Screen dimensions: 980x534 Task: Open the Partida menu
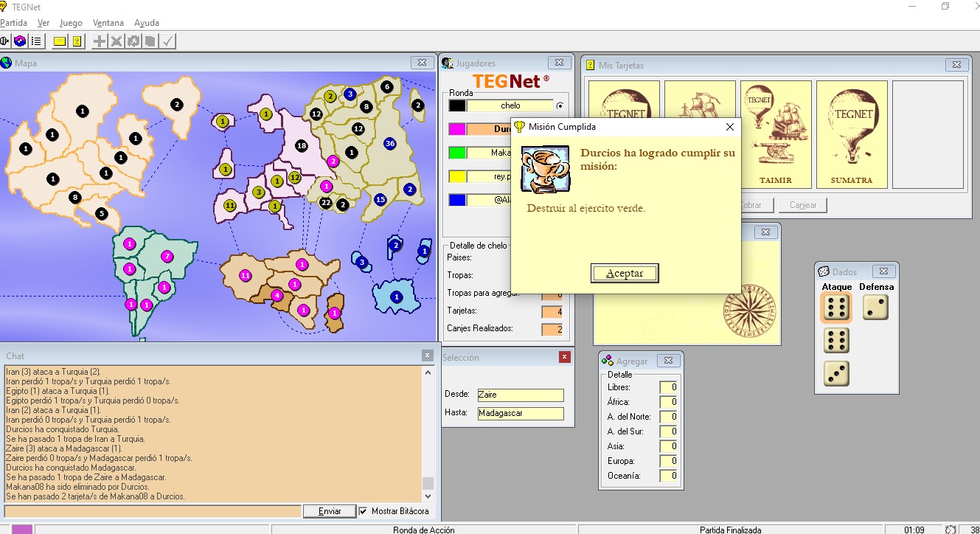tap(13, 23)
